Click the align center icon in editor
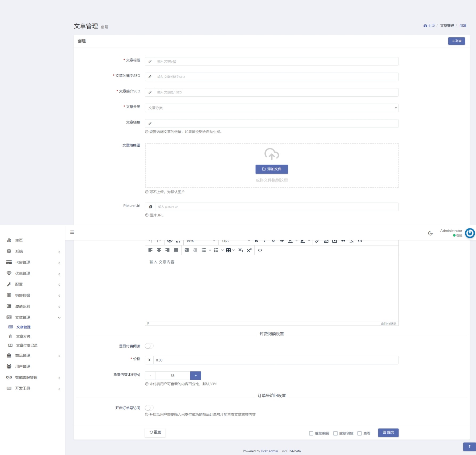Screen dimensions: 476x455 [159, 250]
